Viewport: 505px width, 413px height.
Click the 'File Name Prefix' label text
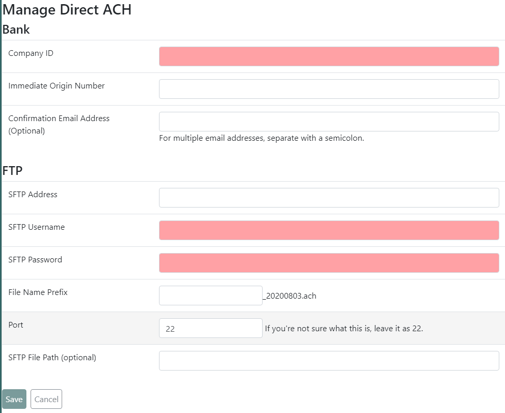(38, 292)
